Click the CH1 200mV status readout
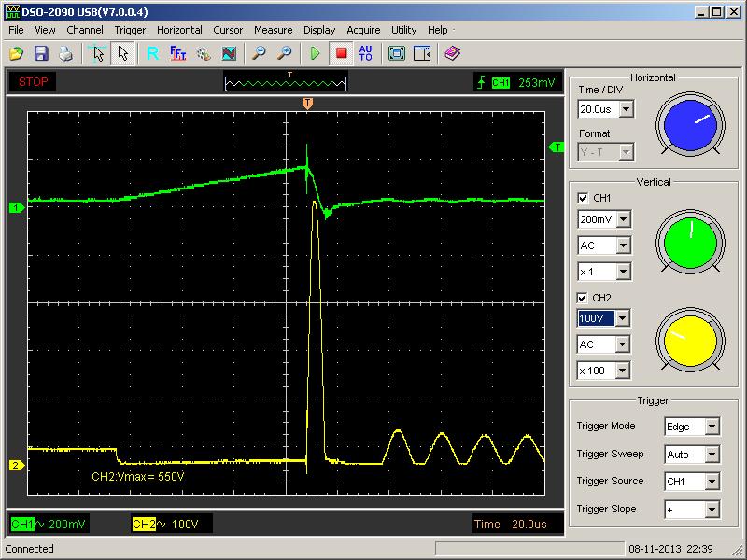 pyautogui.click(x=49, y=525)
